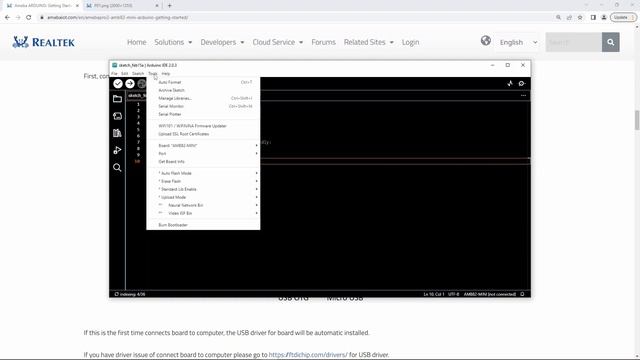Select Archive Sketch in the Tools menu
The height and width of the screenshot is (360, 640).
tap(203, 90)
